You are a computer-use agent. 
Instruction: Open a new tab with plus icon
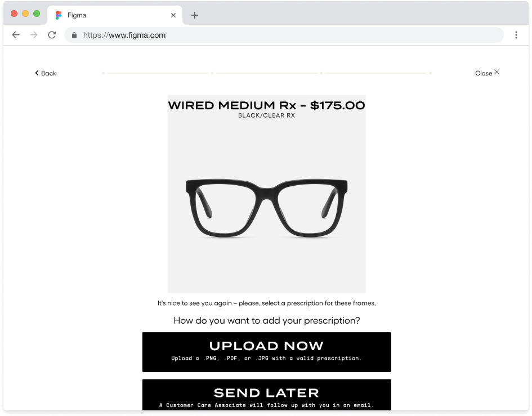pos(195,15)
